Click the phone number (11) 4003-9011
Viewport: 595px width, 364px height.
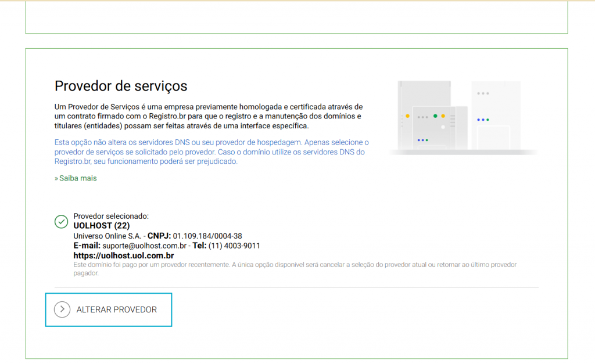pyautogui.click(x=234, y=246)
